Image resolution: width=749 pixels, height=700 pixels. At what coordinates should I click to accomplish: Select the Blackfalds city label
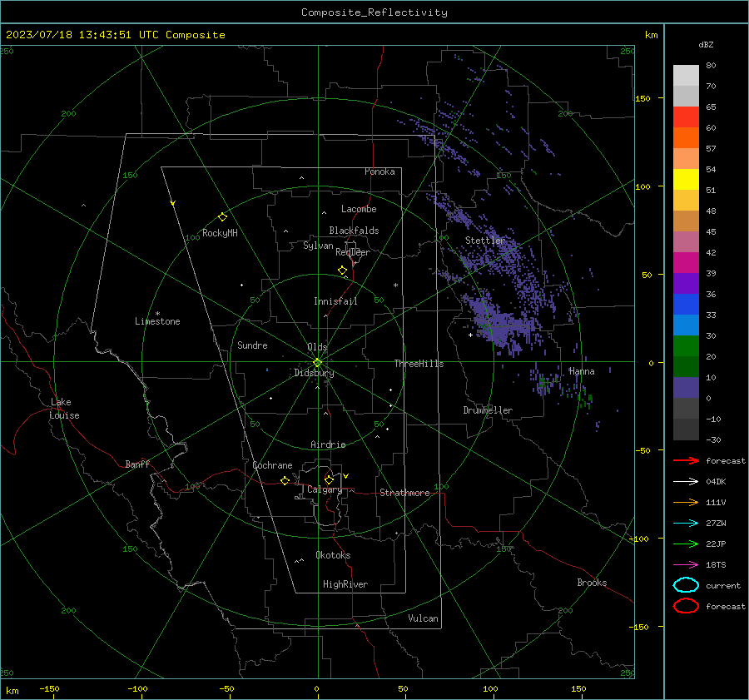pyautogui.click(x=354, y=231)
